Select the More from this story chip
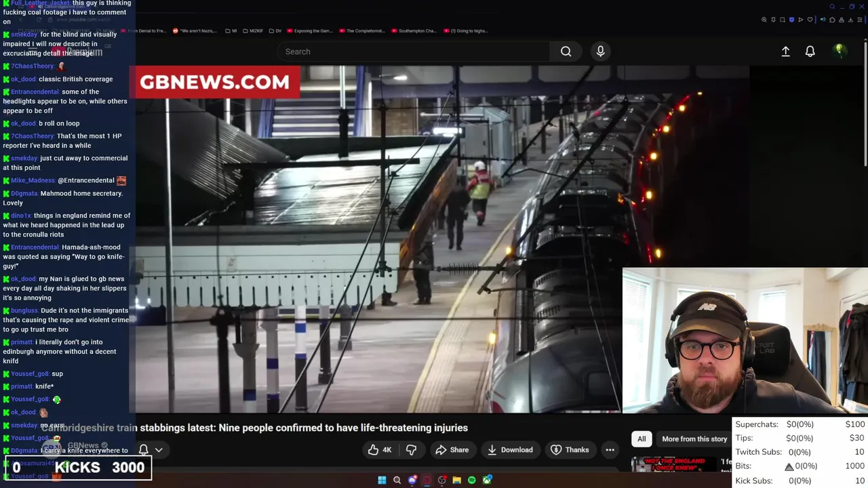The height and width of the screenshot is (488, 868). (x=694, y=439)
